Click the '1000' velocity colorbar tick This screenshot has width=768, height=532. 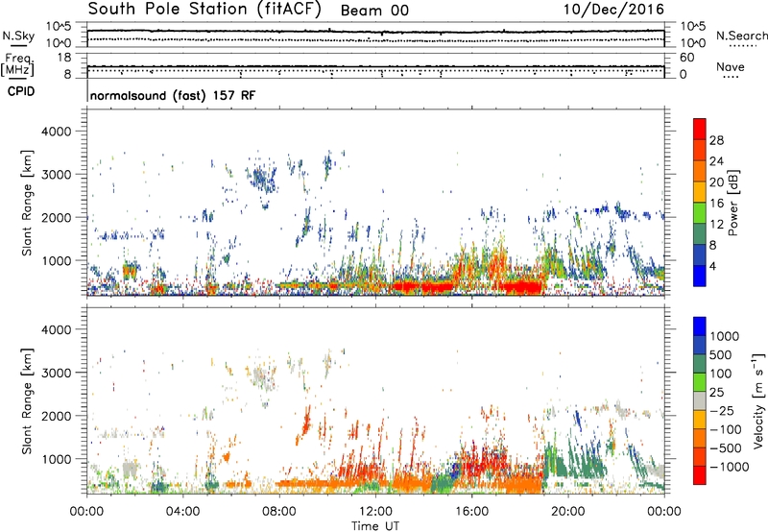[725, 336]
